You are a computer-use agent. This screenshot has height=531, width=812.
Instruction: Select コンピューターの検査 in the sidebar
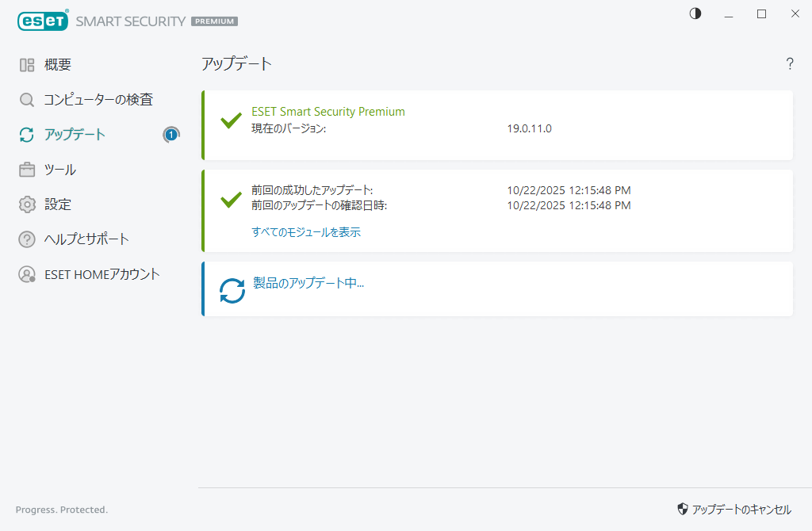coord(98,100)
